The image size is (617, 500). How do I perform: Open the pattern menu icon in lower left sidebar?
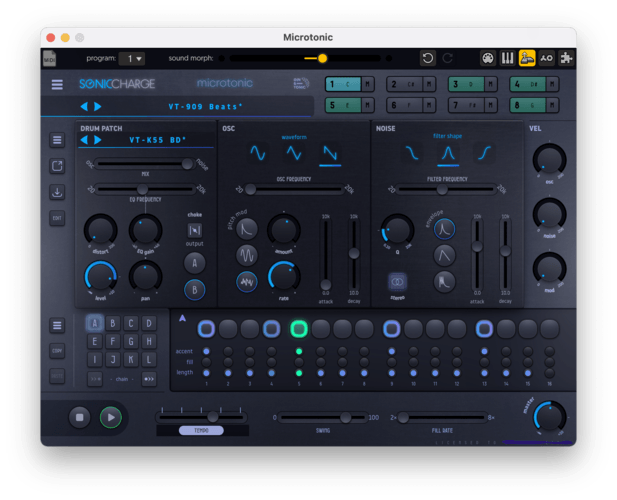coord(57,325)
